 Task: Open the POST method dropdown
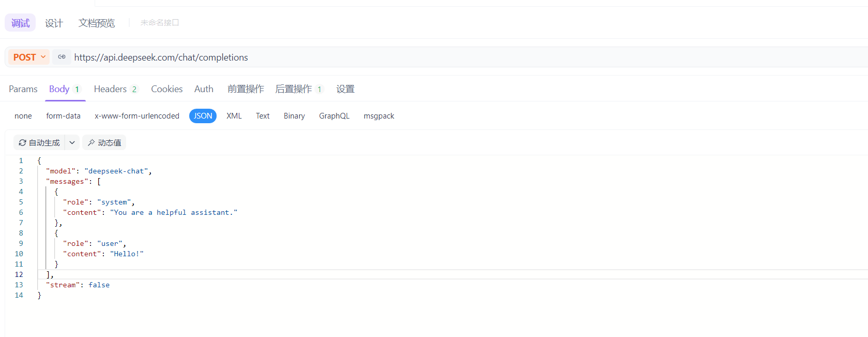[29, 57]
